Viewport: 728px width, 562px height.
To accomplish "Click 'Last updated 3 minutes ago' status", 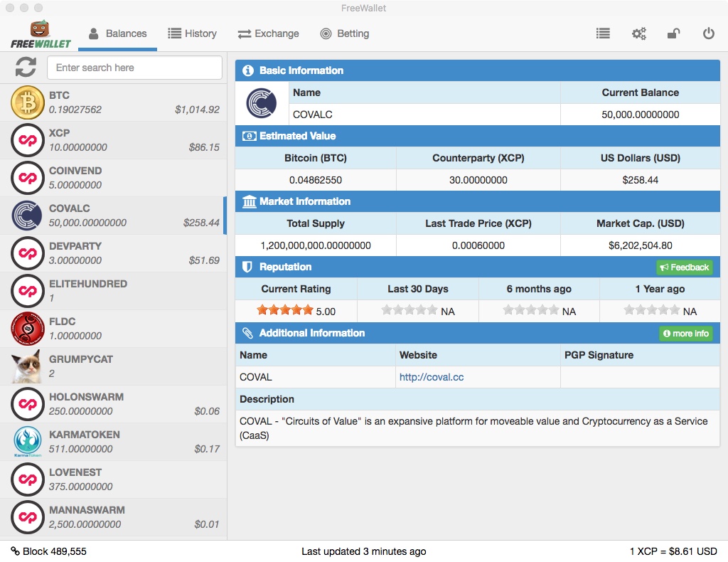I will coord(363,551).
